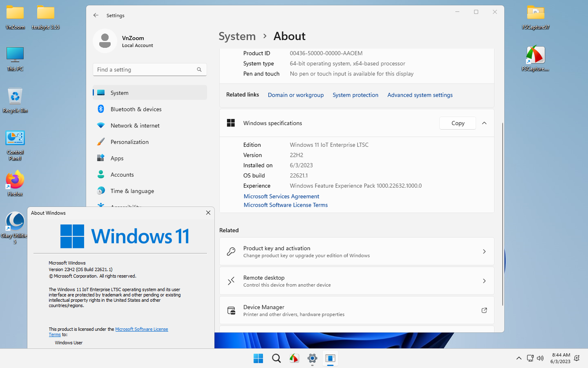Viewport: 588px width, 368px height.
Task: Open Apps settings category
Action: [150, 158]
